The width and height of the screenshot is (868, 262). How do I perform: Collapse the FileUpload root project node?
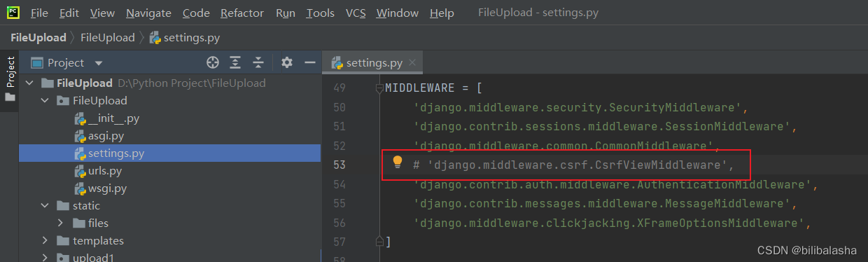(29, 83)
